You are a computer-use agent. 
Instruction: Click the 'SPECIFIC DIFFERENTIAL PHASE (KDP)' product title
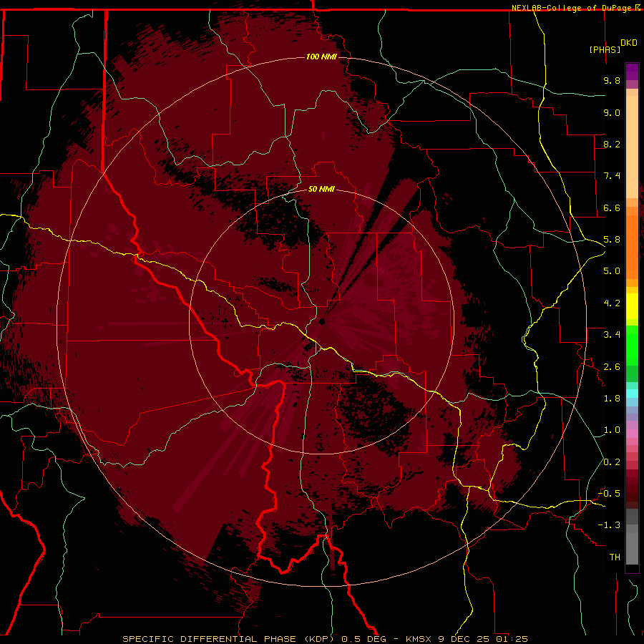click(228, 639)
